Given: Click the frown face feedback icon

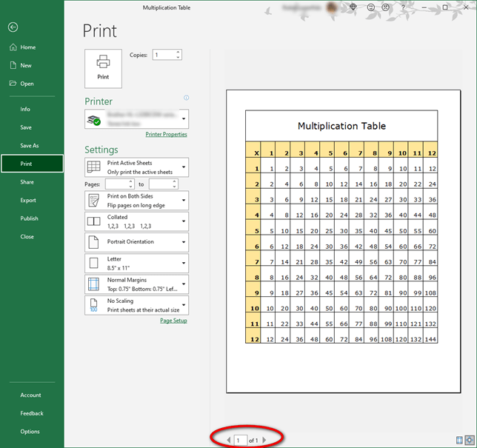Looking at the screenshot, I should tap(387, 7).
